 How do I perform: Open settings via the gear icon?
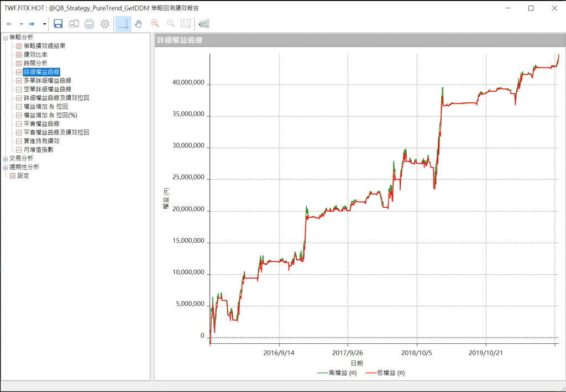[x=105, y=24]
